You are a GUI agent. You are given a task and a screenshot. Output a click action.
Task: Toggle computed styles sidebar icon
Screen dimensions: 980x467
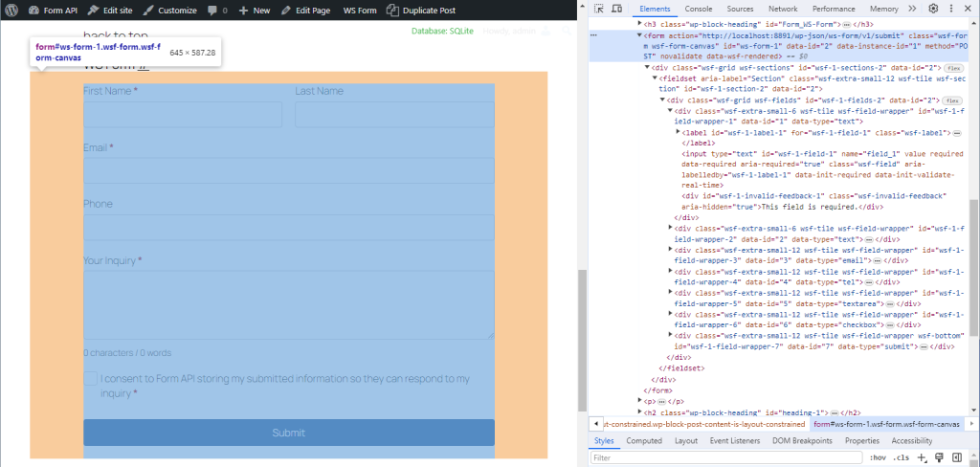pos(957,457)
